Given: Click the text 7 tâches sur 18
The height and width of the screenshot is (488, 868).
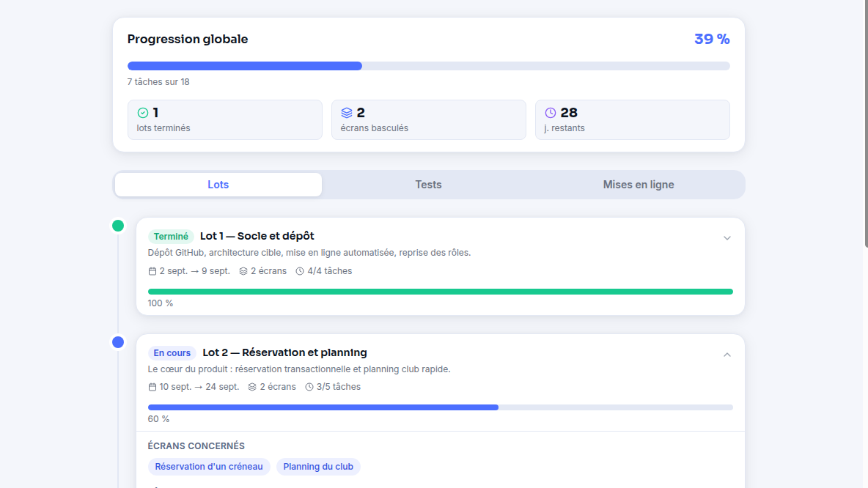Looking at the screenshot, I should point(158,82).
